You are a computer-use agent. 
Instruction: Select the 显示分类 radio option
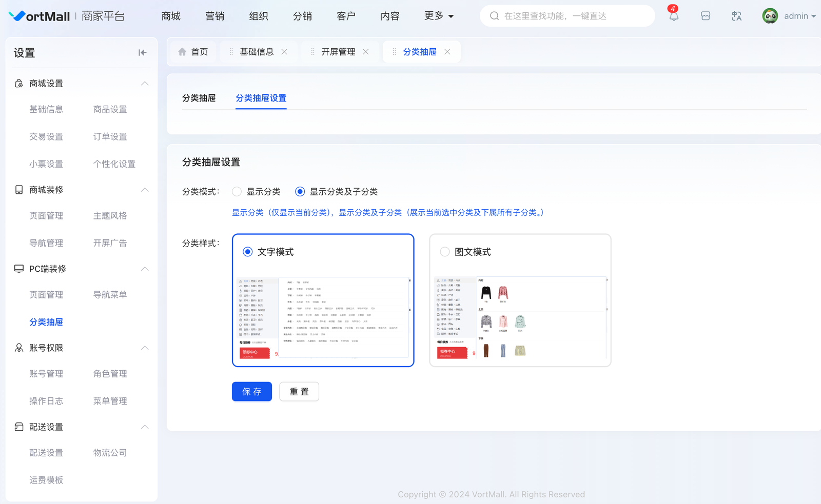point(237,192)
